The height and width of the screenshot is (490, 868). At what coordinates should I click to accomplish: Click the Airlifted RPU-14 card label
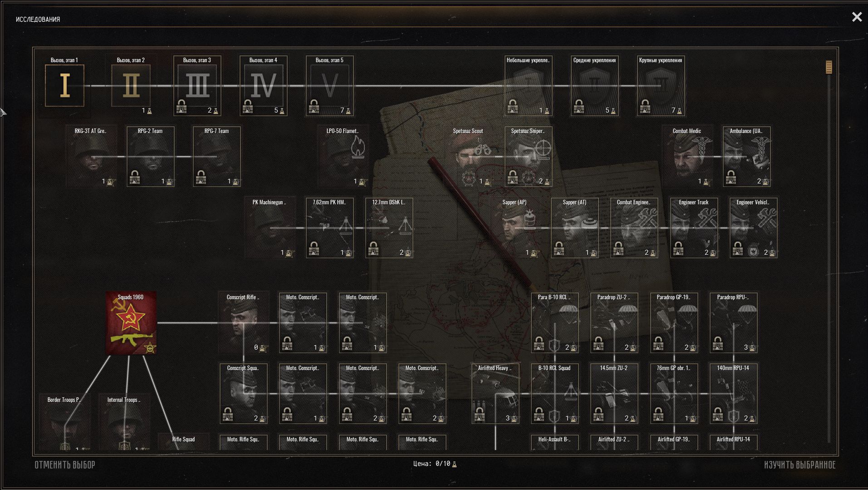tap(734, 439)
